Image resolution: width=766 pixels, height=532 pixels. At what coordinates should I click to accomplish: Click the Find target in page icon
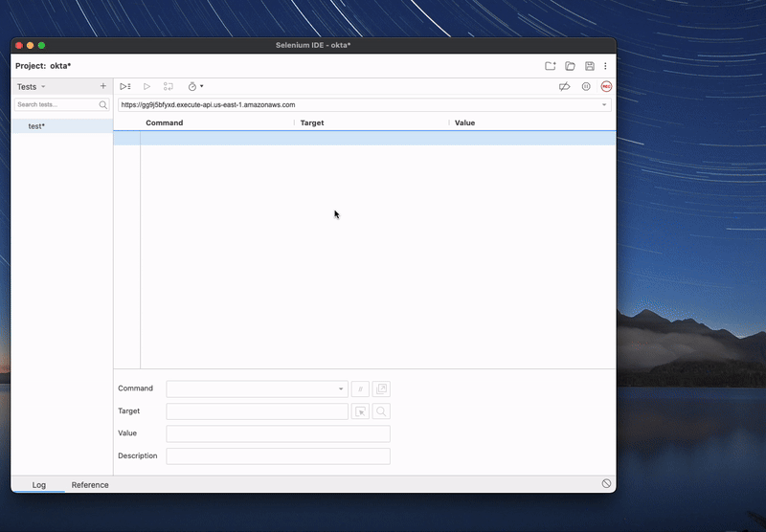pos(381,411)
